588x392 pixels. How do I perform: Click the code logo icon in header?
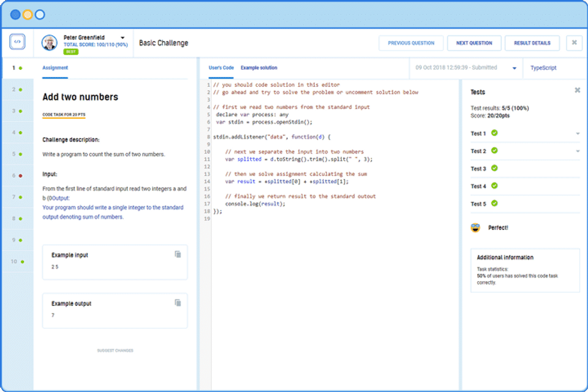pyautogui.click(x=17, y=42)
